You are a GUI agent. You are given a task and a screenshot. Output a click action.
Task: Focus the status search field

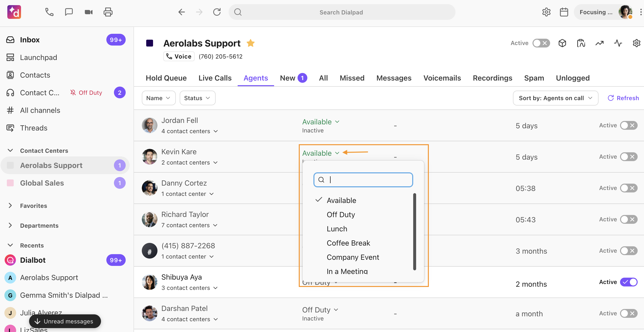363,180
